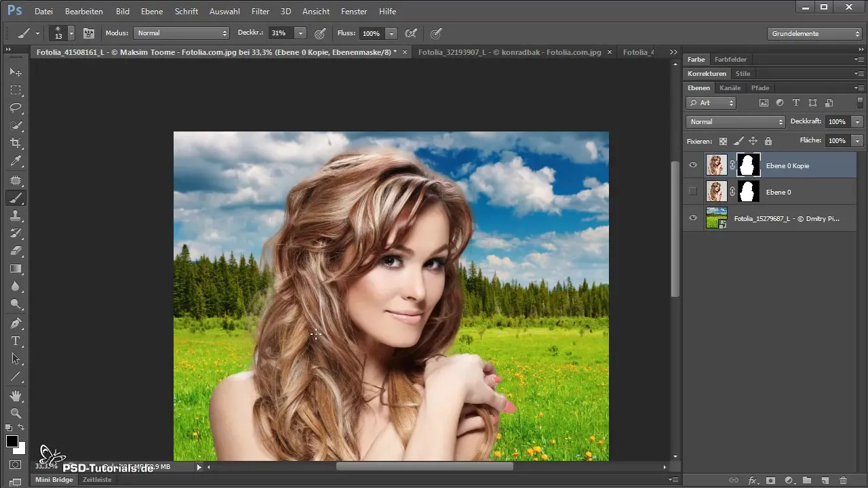This screenshot has width=868, height=488.
Task: Toggle layer filtering switch on or off
Action: click(x=860, y=102)
